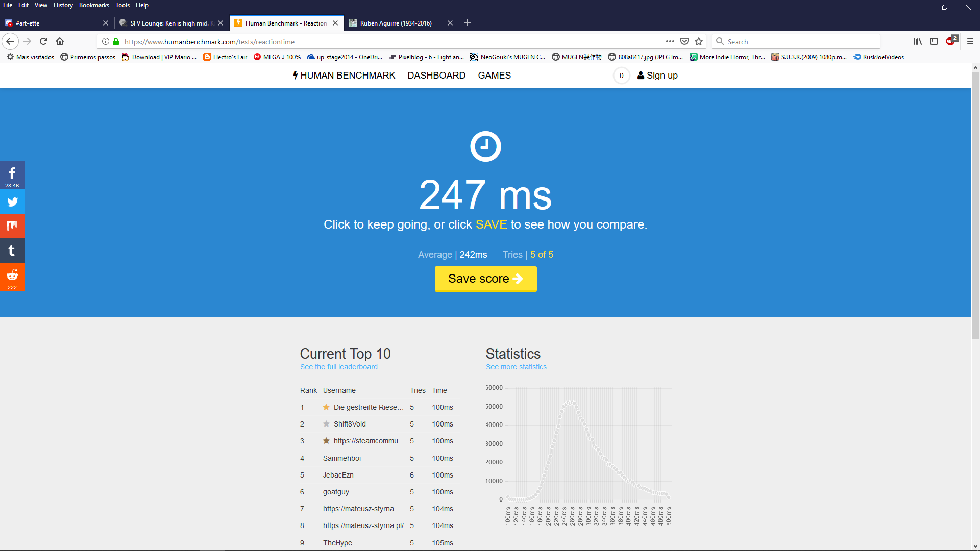Open the browser home page
This screenshot has height=551, width=980.
click(60, 41)
